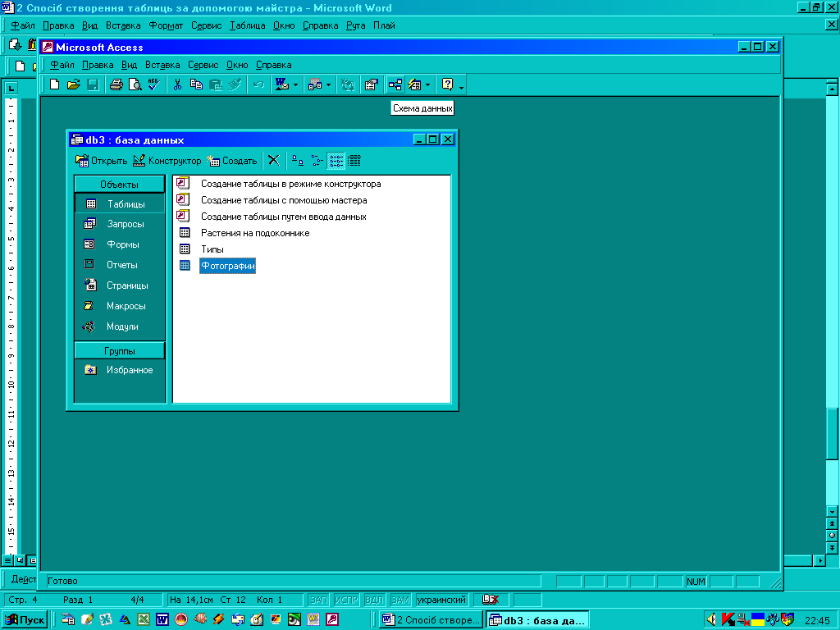Image resolution: width=840 pixels, height=630 pixels.
Task: Select Модули in the objects bar
Action: coord(120,326)
